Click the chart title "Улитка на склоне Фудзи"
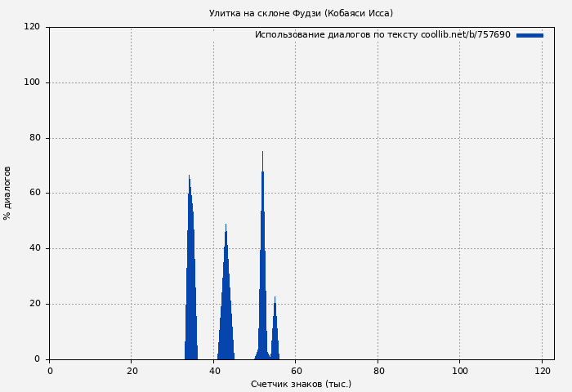Image resolution: width=572 pixels, height=392 pixels. tap(301, 13)
